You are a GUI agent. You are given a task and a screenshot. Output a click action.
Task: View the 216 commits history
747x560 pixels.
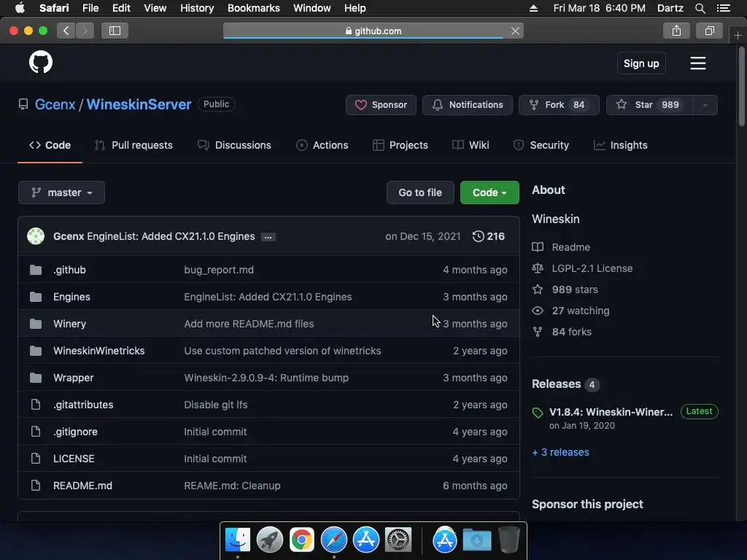click(x=488, y=236)
